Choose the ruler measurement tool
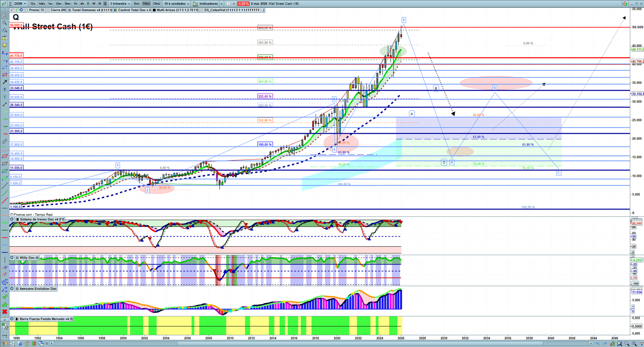Viewport: 644px width, 347px height. [x=4, y=141]
